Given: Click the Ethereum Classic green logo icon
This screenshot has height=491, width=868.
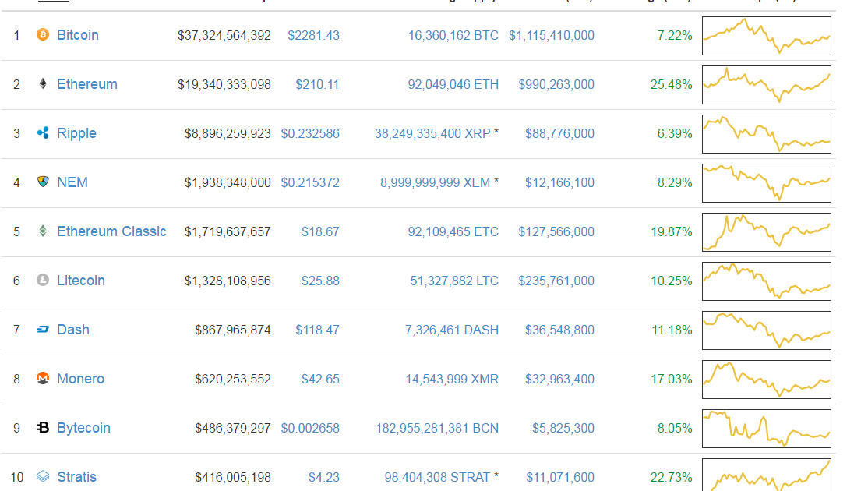Looking at the screenshot, I should [43, 231].
